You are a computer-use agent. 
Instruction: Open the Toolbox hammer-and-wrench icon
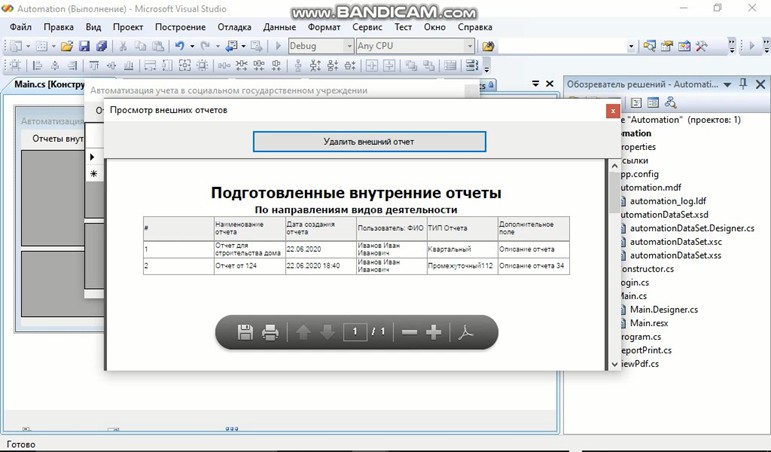[701, 46]
